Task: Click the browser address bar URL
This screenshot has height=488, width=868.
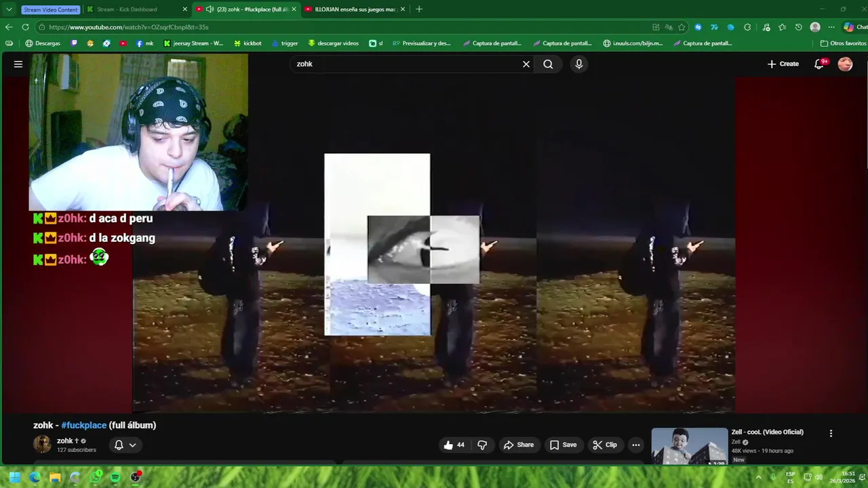Action: (129, 27)
